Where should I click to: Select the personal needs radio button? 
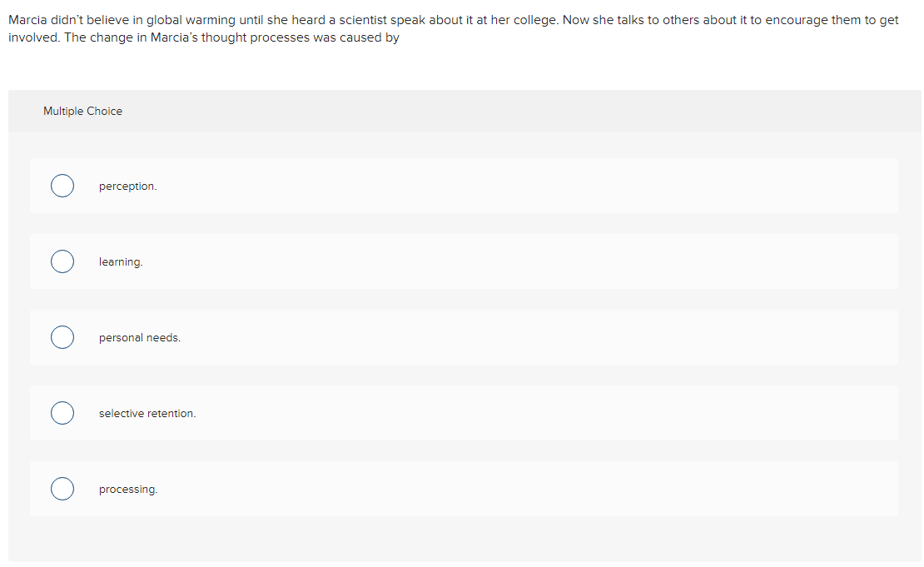62,337
